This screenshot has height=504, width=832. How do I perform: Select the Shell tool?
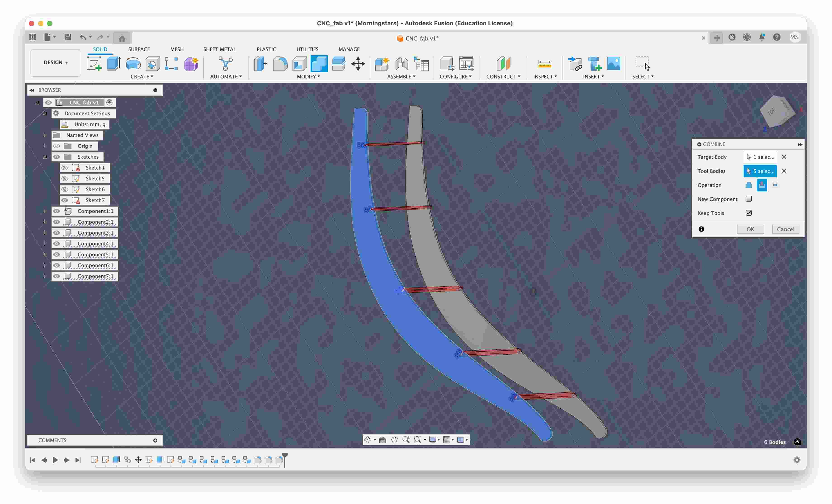300,64
